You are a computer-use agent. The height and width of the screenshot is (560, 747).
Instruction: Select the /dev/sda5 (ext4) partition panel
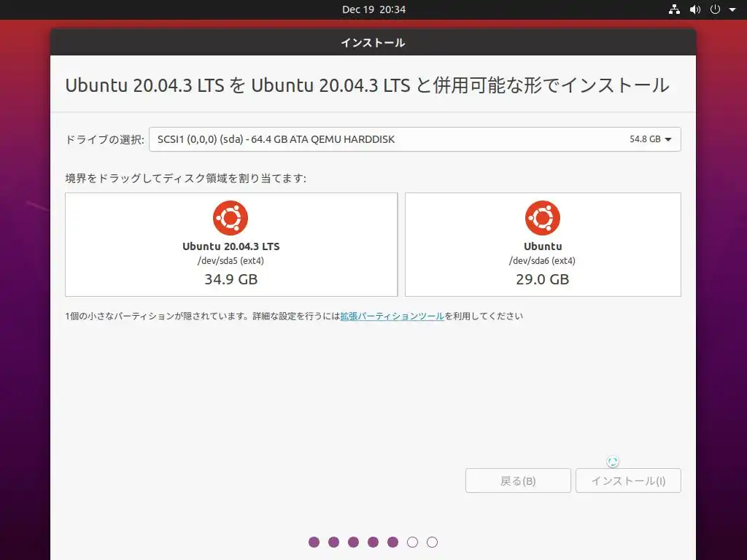click(231, 244)
